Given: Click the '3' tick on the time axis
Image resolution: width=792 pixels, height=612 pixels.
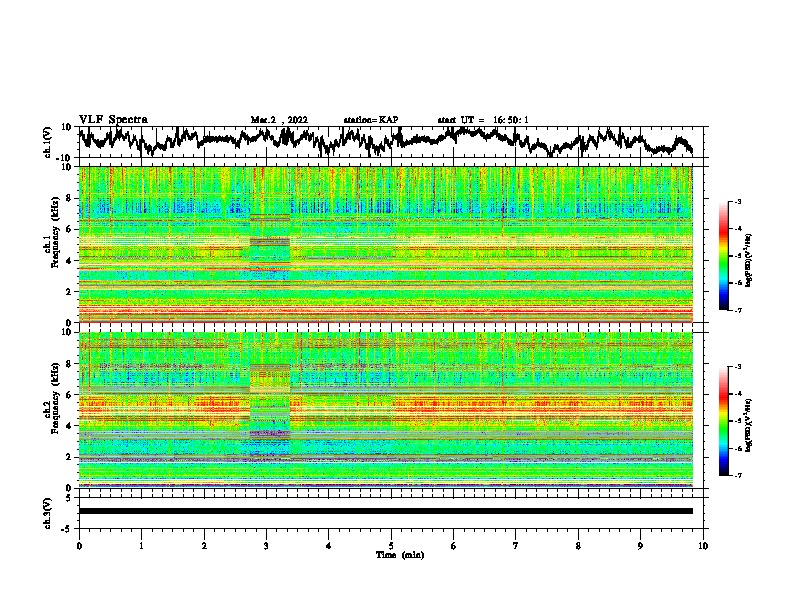Looking at the screenshot, I should [266, 546].
